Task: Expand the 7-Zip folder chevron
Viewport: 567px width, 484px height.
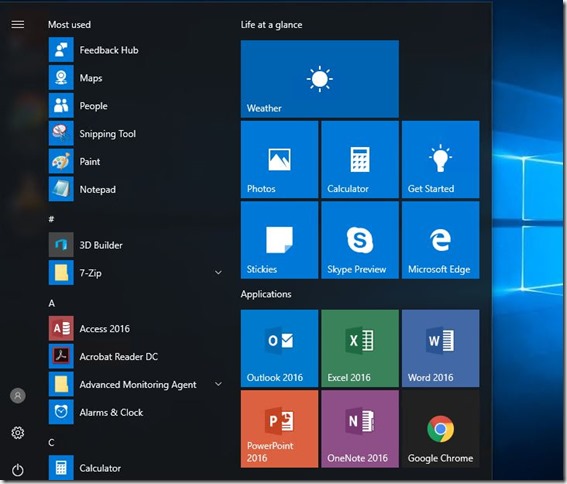Action: click(218, 272)
